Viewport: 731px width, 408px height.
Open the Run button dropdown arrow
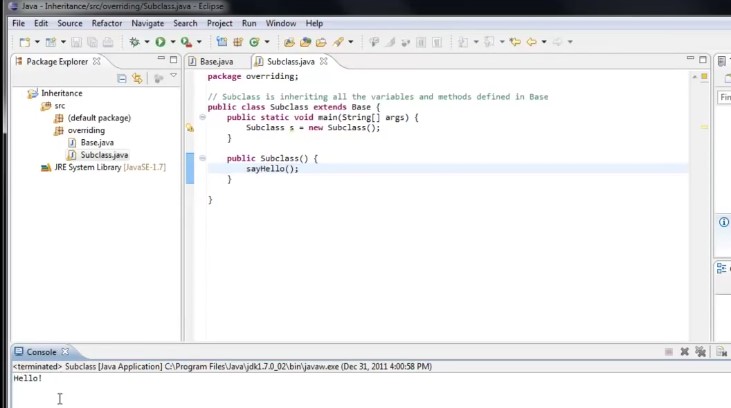171,42
